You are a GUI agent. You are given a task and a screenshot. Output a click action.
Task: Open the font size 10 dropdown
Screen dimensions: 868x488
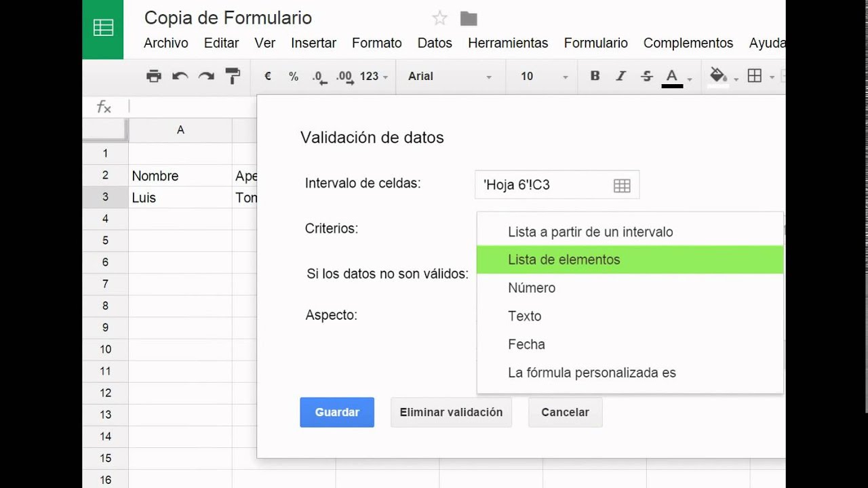(x=544, y=77)
